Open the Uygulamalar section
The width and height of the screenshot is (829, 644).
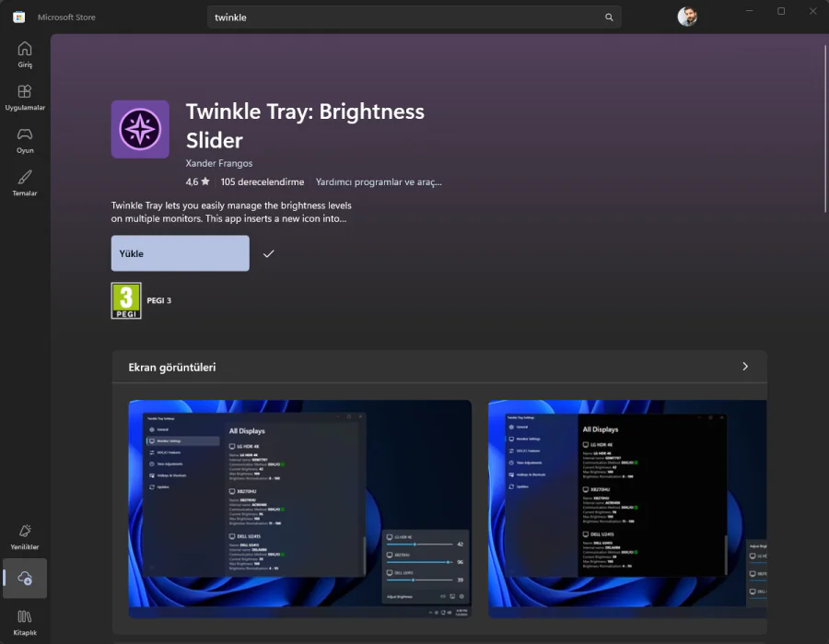[24, 98]
